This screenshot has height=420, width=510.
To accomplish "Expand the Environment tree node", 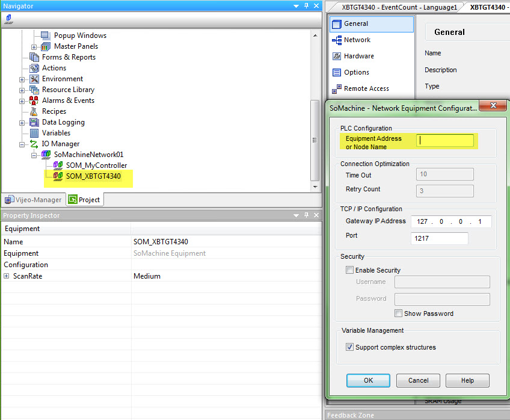I will [22, 79].
